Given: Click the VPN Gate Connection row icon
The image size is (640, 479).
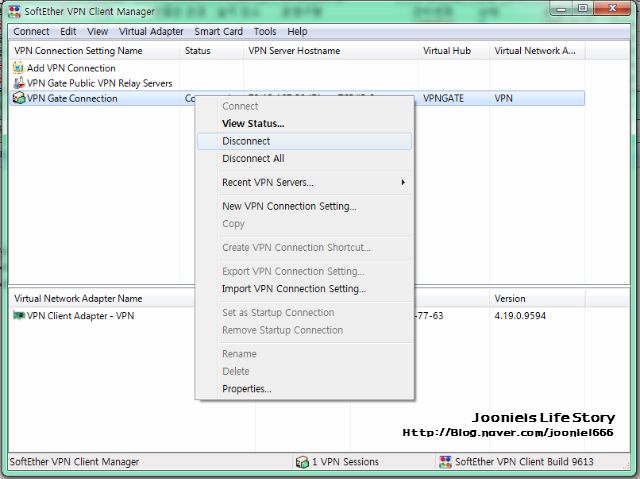Looking at the screenshot, I should [x=19, y=98].
